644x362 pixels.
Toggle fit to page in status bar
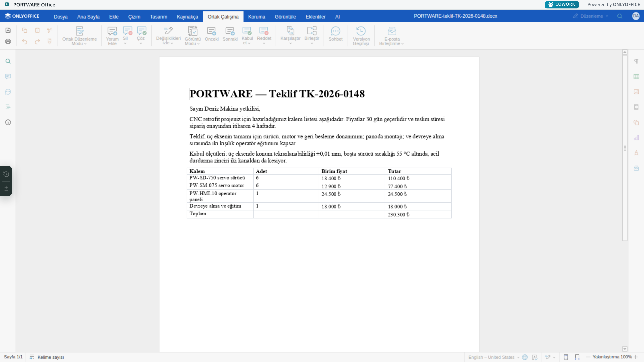point(566,357)
